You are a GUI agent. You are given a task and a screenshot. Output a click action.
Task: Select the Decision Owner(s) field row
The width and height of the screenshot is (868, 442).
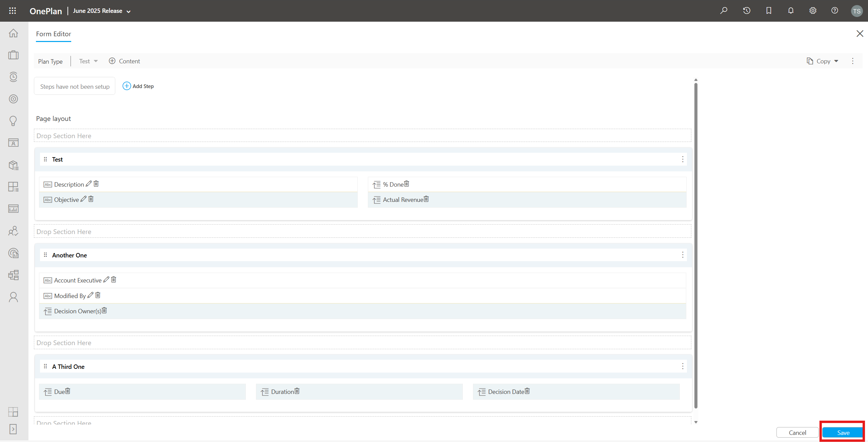pyautogui.click(x=362, y=311)
